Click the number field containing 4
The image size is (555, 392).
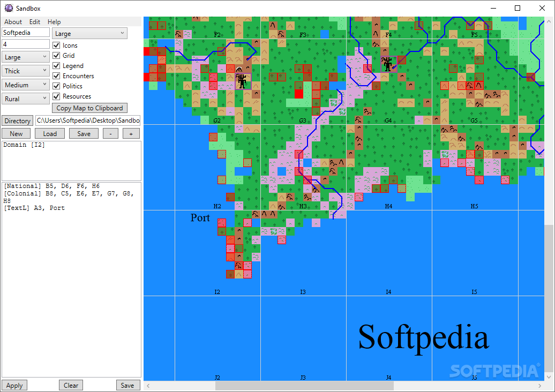point(26,44)
